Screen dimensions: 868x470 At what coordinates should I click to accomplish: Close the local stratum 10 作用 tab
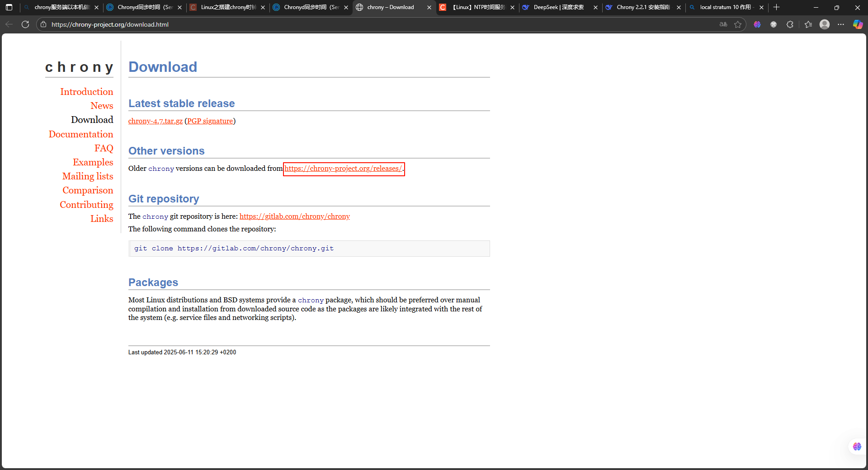click(x=761, y=7)
